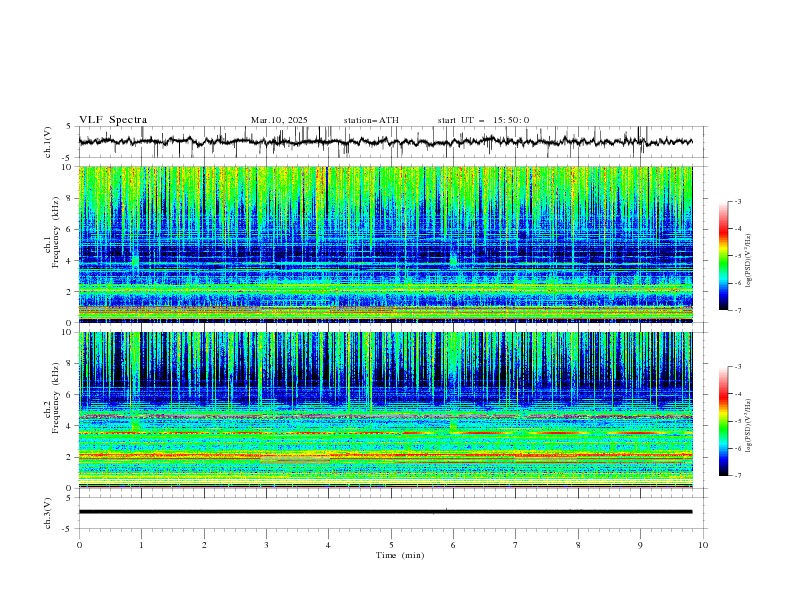Click the '-3' value on ch.1 color bar
Image resolution: width=792 pixels, height=612 pixels.
[x=737, y=201]
